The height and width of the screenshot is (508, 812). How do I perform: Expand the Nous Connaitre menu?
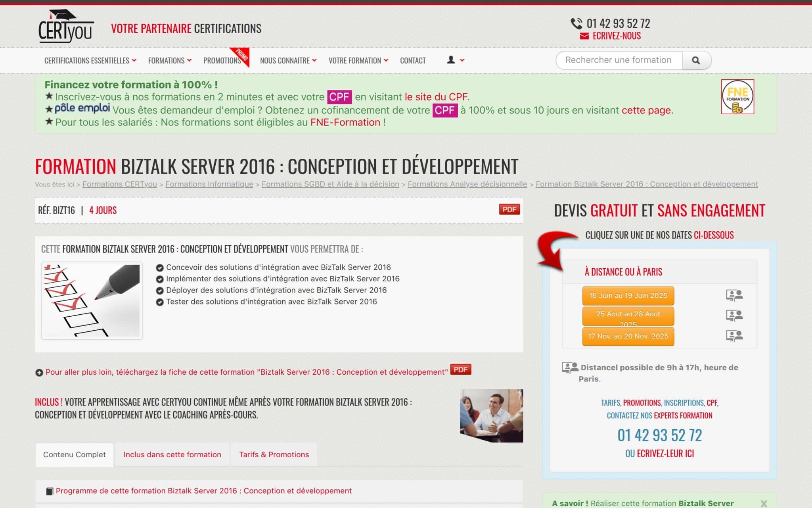point(288,61)
